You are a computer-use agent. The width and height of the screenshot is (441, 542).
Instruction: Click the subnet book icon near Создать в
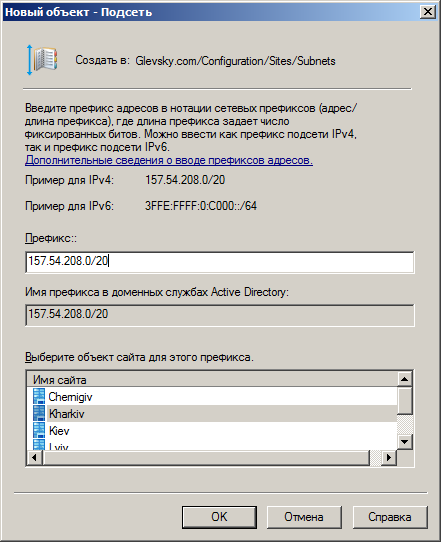point(43,60)
